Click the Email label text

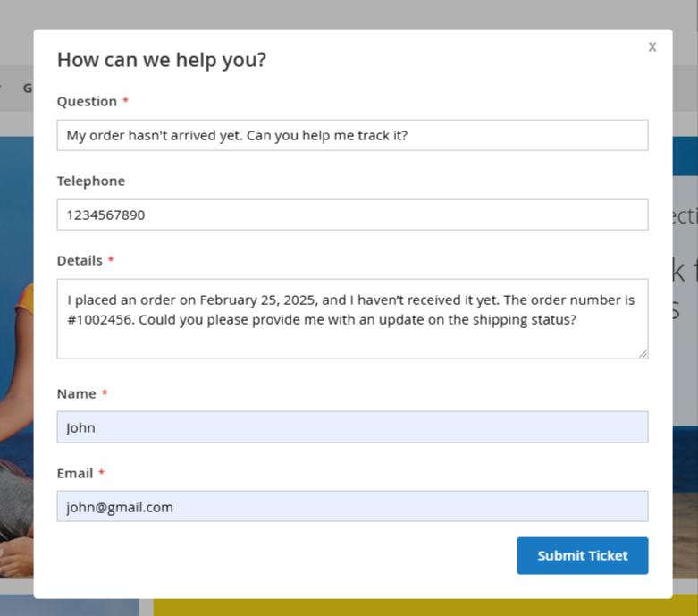(x=75, y=473)
